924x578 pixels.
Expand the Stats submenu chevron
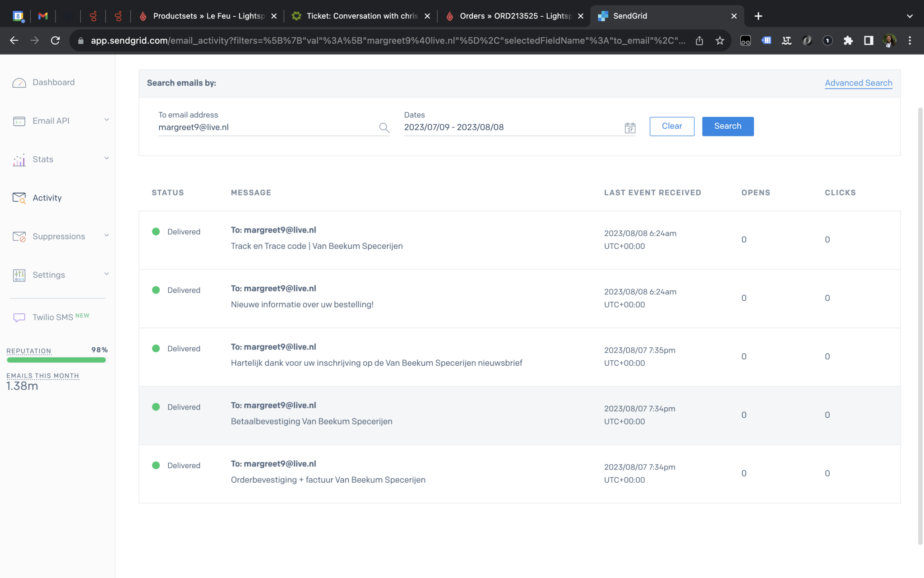click(106, 158)
